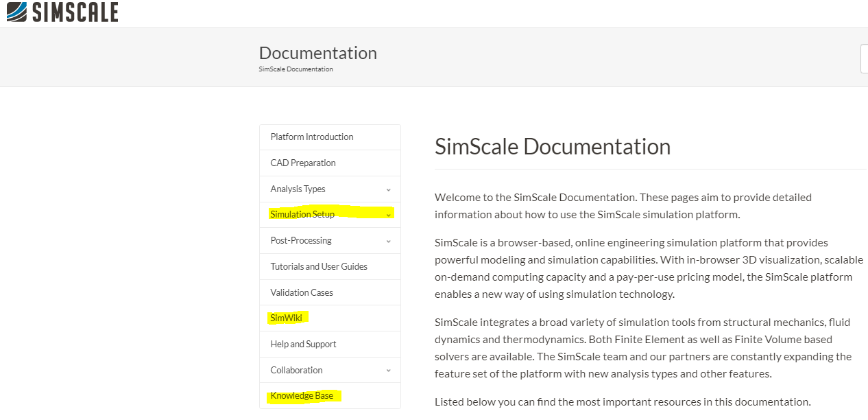This screenshot has height=420, width=868.
Task: Click the SimScale logo
Action: pos(62,12)
